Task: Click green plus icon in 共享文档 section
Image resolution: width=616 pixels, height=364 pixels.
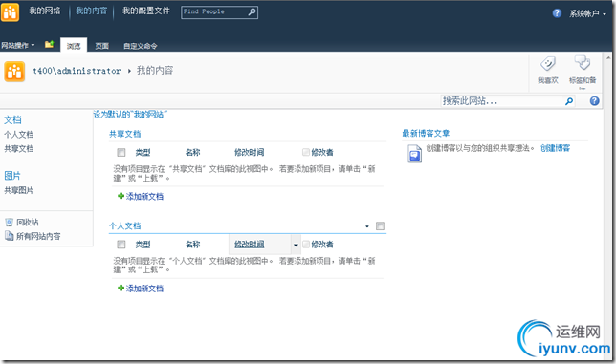Action: point(121,196)
